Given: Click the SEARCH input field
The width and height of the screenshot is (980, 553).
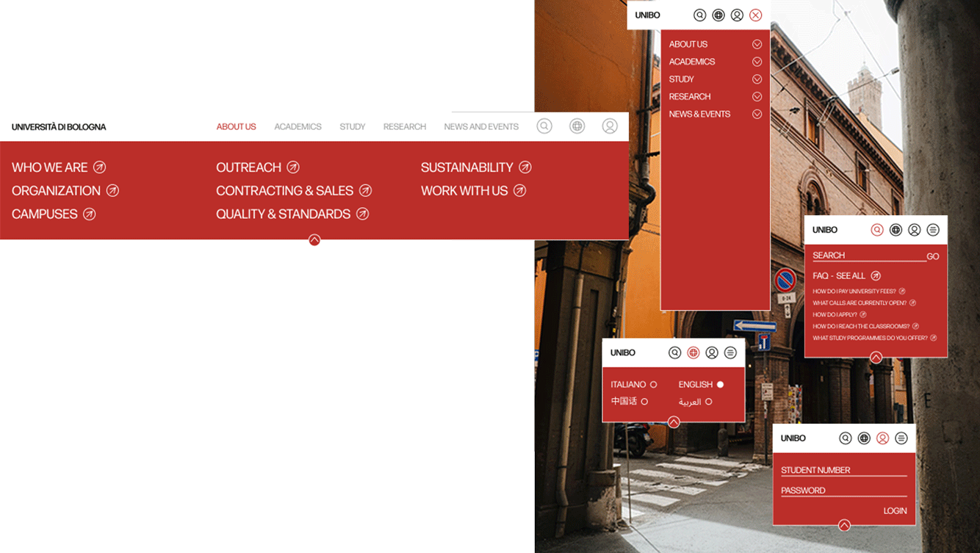Looking at the screenshot, I should point(869,256).
